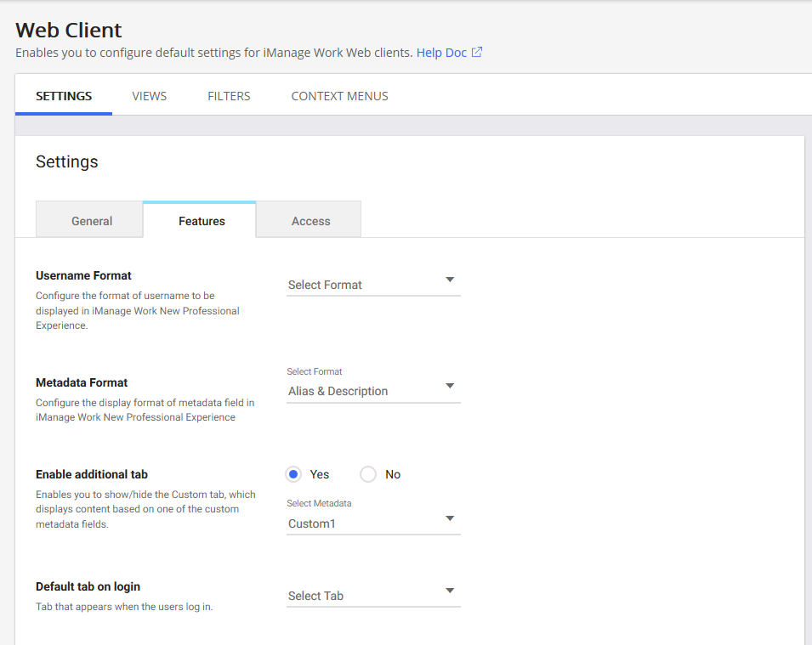
Task: Switch to the General settings sub-tab
Action: coord(92,221)
